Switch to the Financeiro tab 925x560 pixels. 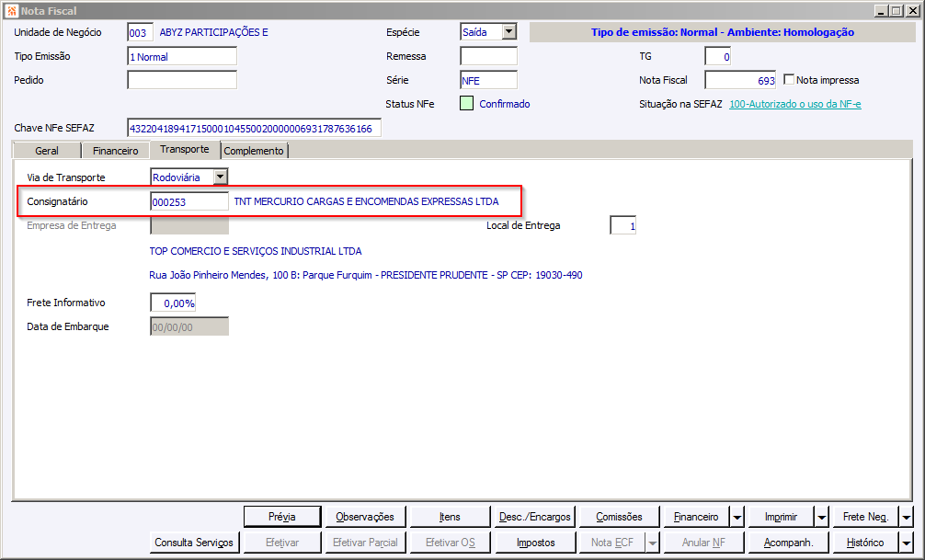click(116, 151)
